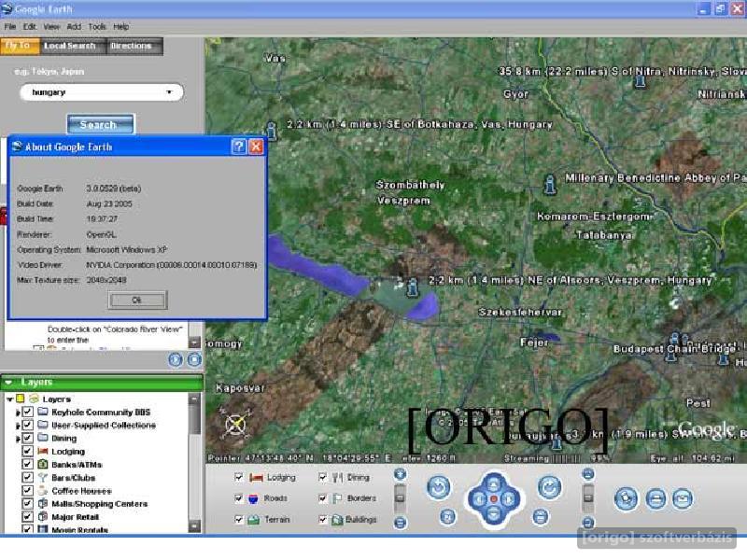Uncheck the Major Retail layer checkbox
The image size is (747, 560).
[x=28, y=517]
